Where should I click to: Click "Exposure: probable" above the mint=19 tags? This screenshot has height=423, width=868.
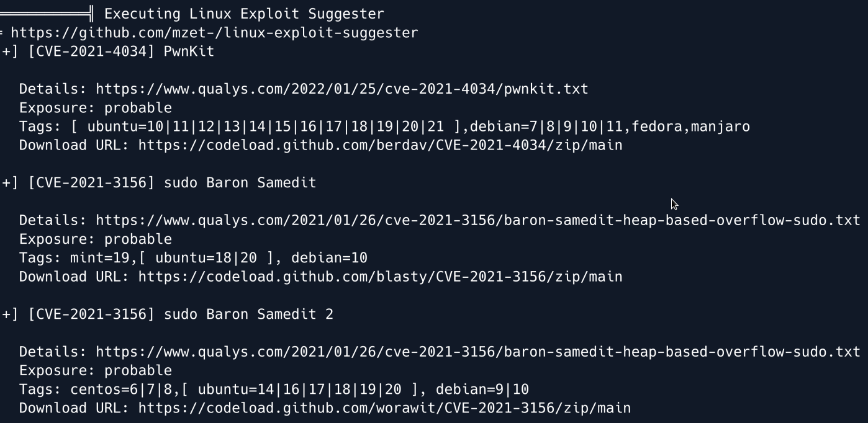point(96,239)
